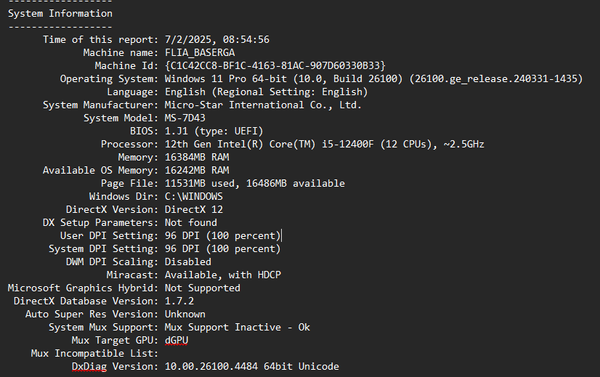This screenshot has height=377, width=600.
Task: Click the Mux Support Inactive - Ok text
Action: click(237, 328)
